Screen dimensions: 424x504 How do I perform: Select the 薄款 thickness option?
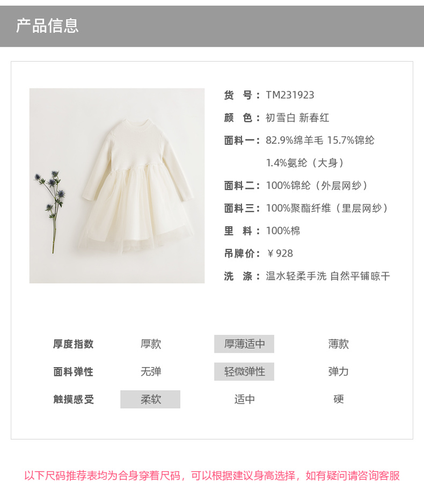coord(338,344)
